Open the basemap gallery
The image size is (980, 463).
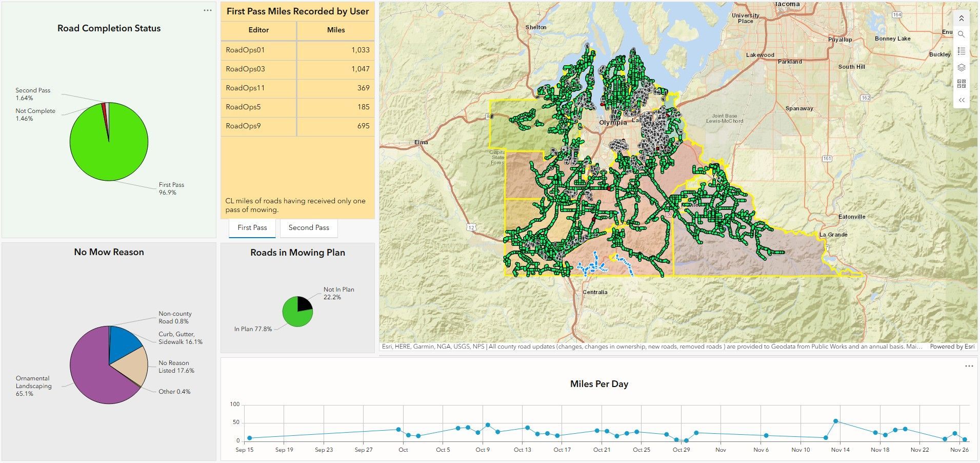click(961, 84)
